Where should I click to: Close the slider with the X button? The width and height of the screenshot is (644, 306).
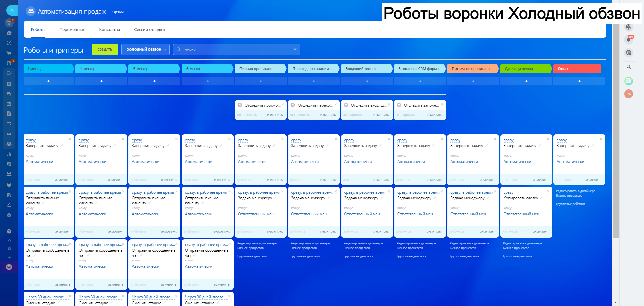(12, 10)
